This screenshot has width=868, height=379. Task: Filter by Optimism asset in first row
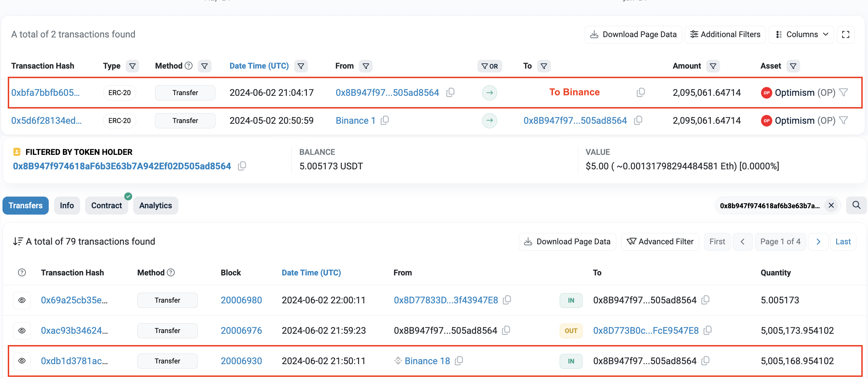pos(843,92)
